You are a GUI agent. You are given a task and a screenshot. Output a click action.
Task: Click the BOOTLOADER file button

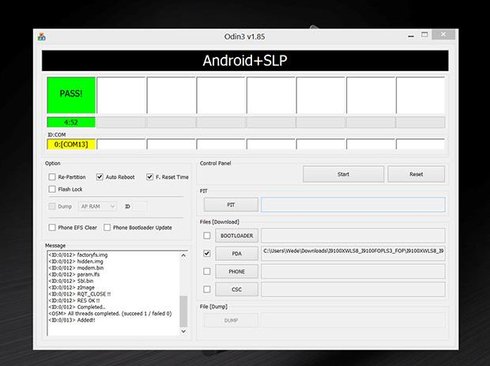tap(237, 236)
